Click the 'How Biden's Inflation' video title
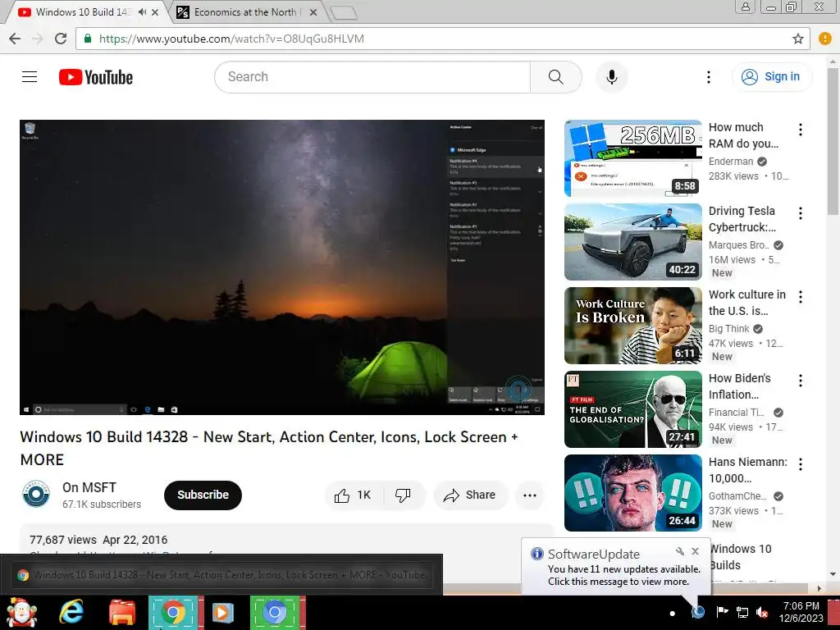840x630 pixels. [x=739, y=386]
